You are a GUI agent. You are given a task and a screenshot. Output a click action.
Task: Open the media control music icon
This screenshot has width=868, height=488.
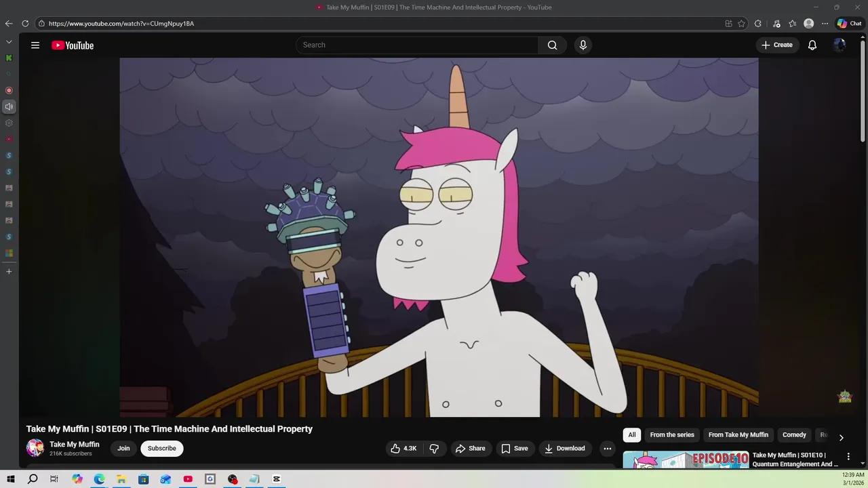776,24
